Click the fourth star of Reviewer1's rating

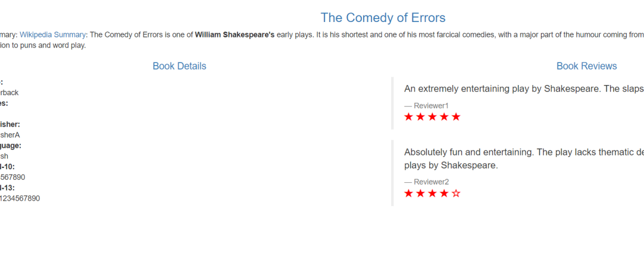(444, 117)
